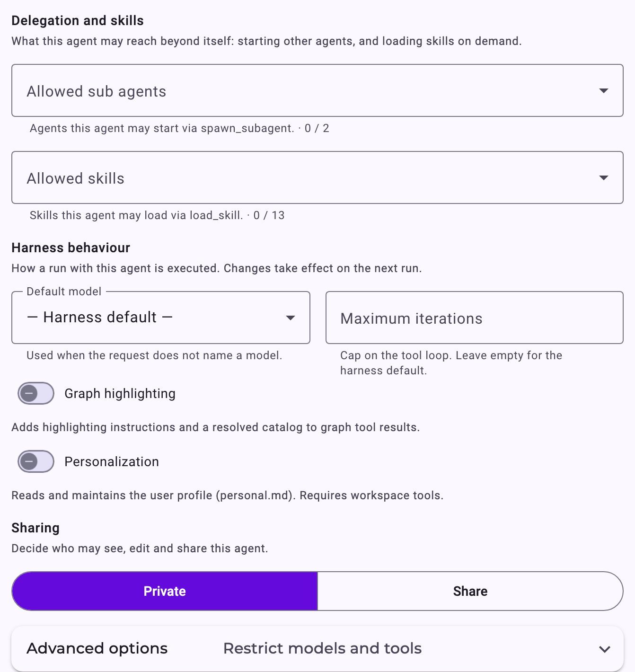Open the Allowed skills select field

pyautogui.click(x=317, y=177)
